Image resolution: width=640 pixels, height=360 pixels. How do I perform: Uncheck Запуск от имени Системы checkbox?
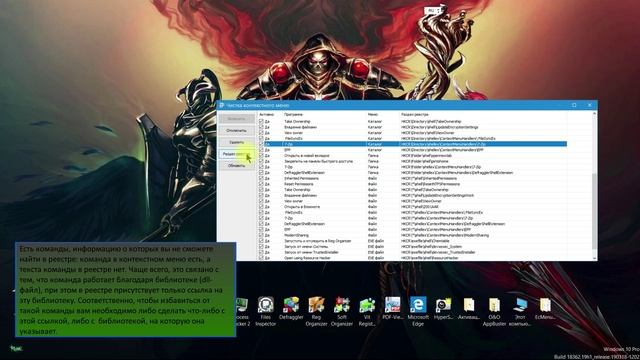pos(261,247)
